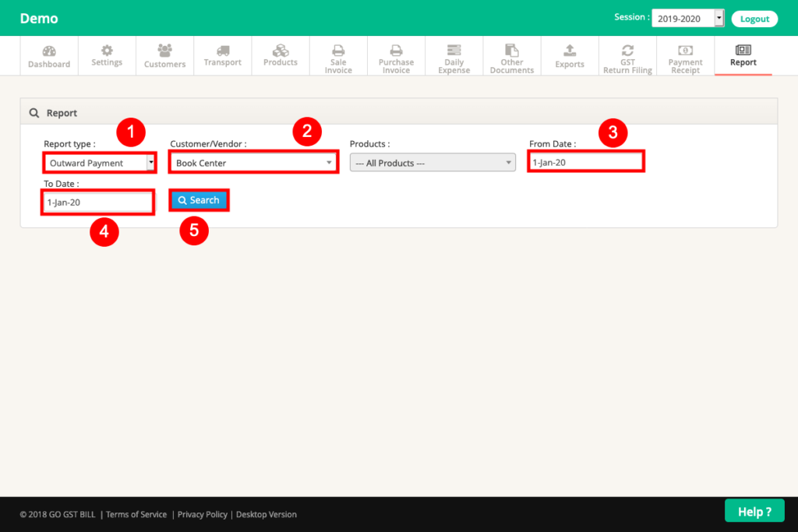
Task: Open GST Return Filing
Action: 627,55
